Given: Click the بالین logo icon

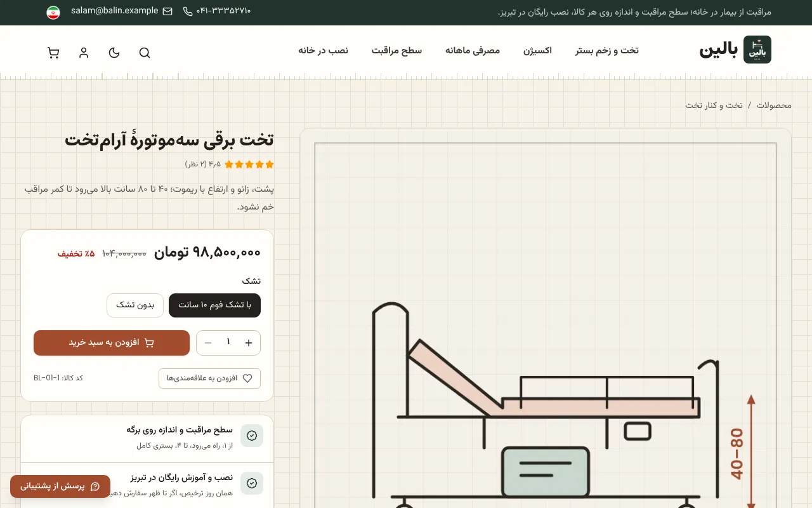Looking at the screenshot, I should point(757,50).
